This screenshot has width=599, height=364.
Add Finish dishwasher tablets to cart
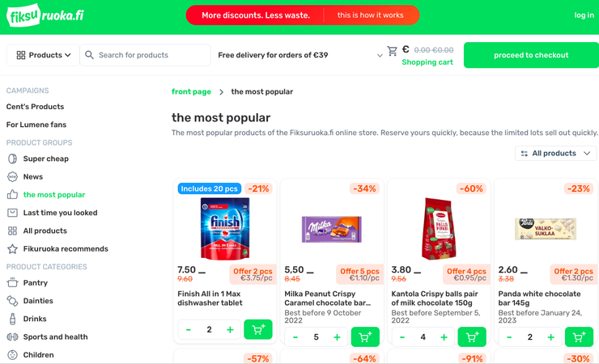point(258,330)
